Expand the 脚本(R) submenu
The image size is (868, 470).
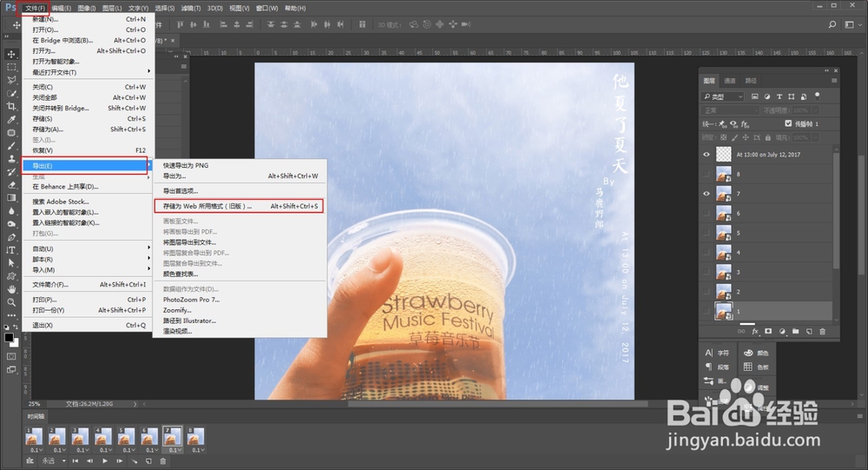click(88, 260)
